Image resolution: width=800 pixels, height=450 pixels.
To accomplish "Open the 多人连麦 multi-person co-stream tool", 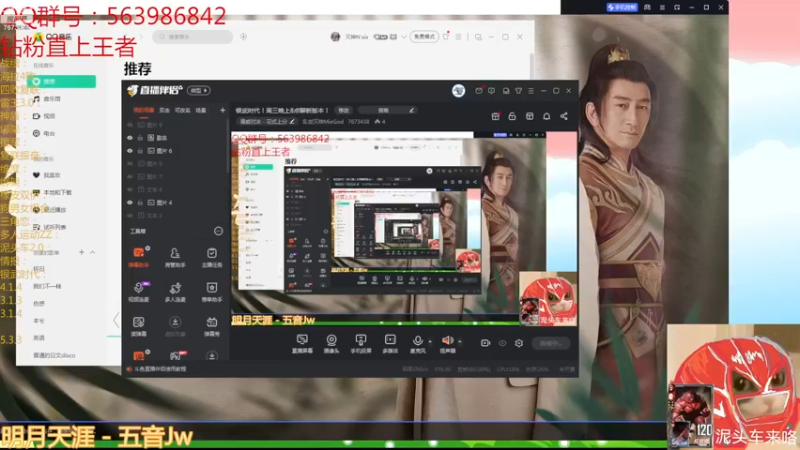I will tap(175, 292).
